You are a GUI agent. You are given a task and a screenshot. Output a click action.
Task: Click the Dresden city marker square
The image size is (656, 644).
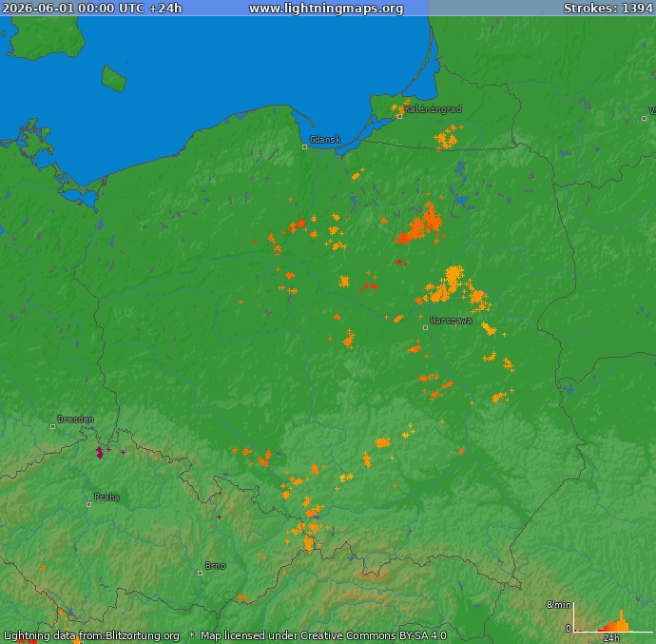[52, 427]
